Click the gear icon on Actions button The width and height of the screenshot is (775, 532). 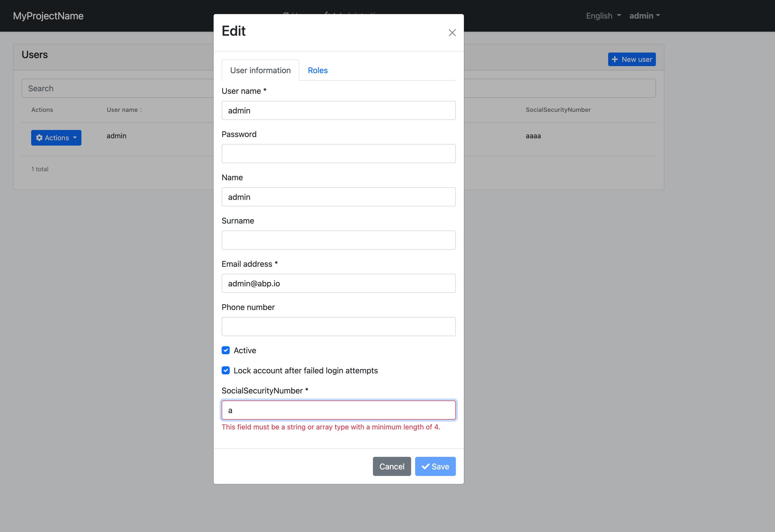[x=39, y=138]
